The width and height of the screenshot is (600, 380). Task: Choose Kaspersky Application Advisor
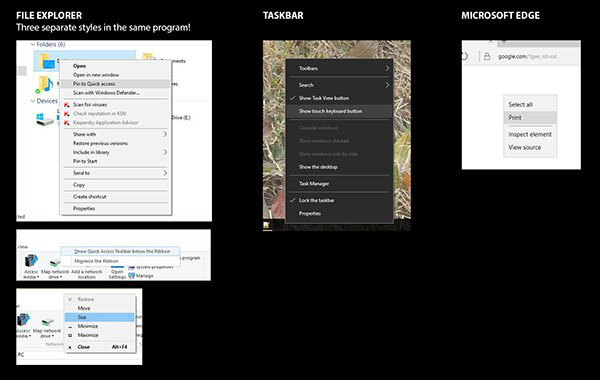pyautogui.click(x=116, y=123)
